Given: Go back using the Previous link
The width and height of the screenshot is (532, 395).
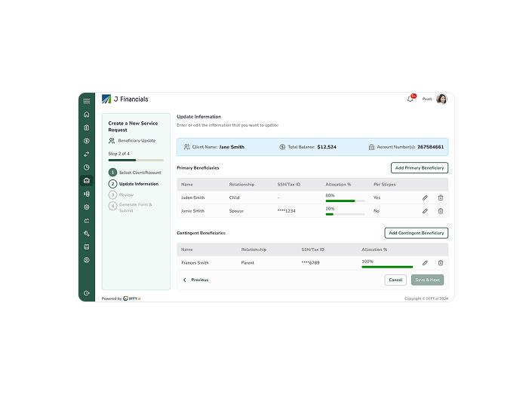Looking at the screenshot, I should (195, 280).
